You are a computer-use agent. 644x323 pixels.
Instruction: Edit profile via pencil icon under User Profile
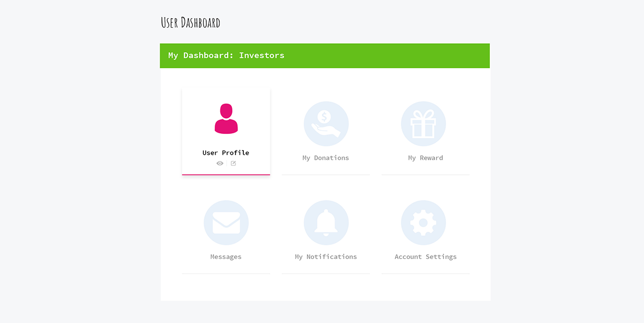coord(233,164)
